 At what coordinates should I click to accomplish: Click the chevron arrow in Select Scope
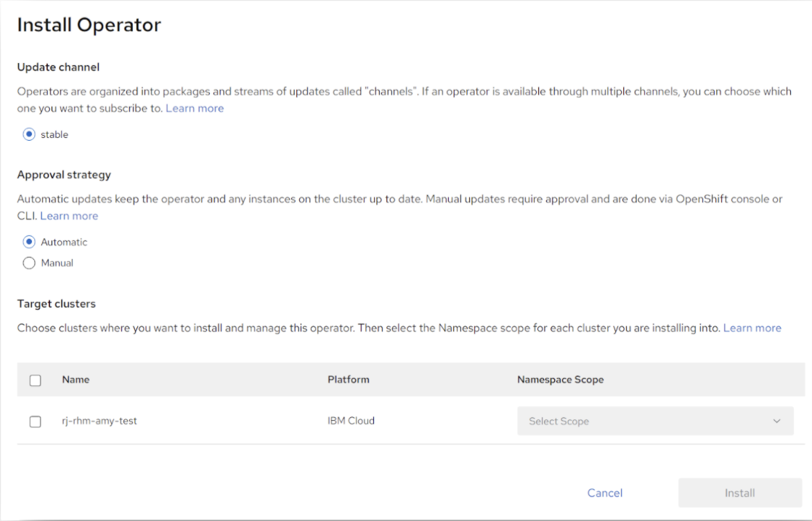pyautogui.click(x=777, y=421)
